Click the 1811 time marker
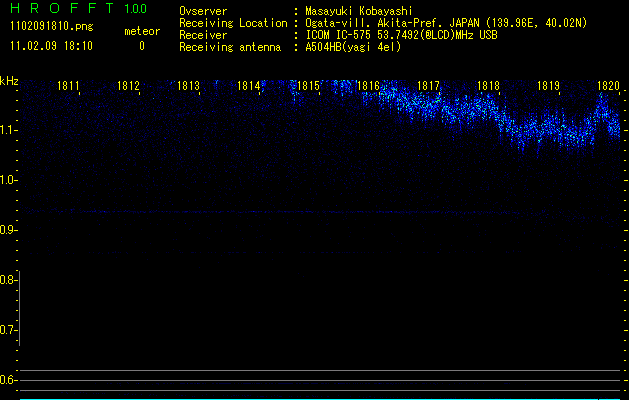This screenshot has width=629, height=400. 68,86
